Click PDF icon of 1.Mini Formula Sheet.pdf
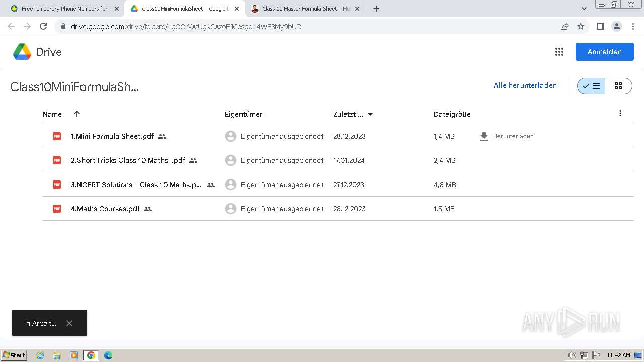The width and height of the screenshot is (644, 362). tap(57, 136)
